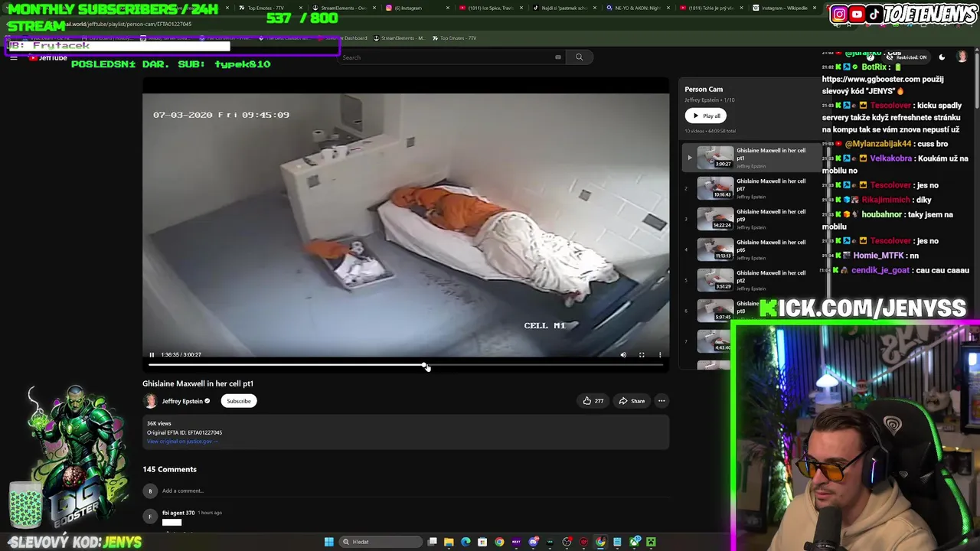Open the hamburger menu next to JeffTube logo
The height and width of the screenshot is (551, 980).
14,58
